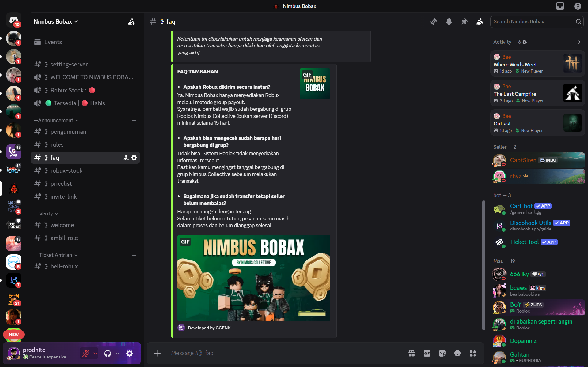Toggle headphone deafen button
This screenshot has width=588, height=367.
(108, 353)
